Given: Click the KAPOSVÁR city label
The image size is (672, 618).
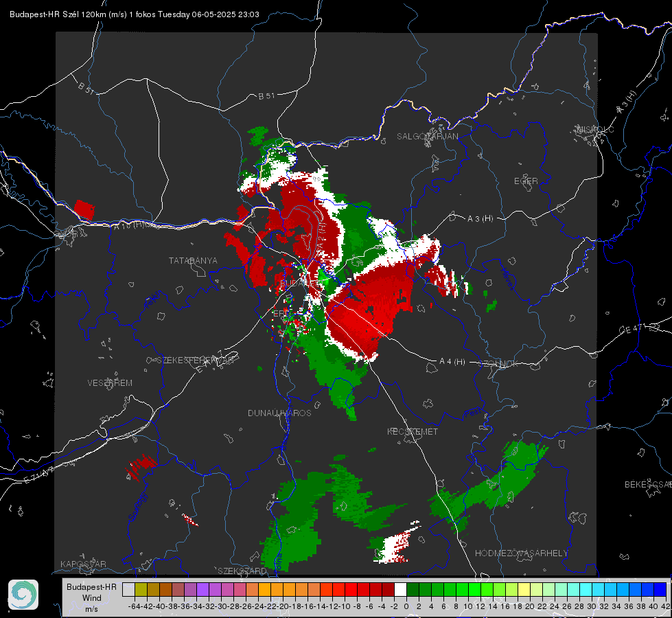Looking at the screenshot, I should [x=83, y=564].
